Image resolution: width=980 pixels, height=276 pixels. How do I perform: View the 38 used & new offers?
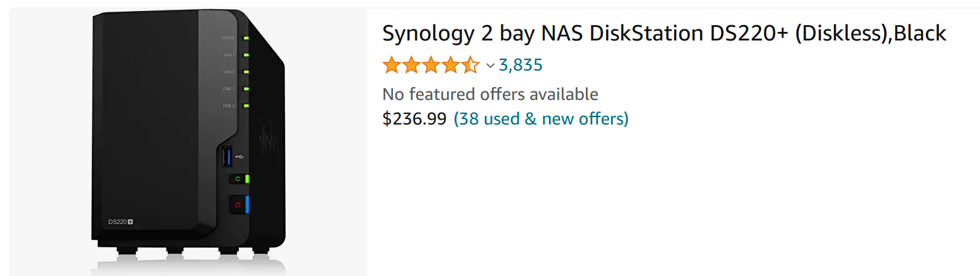pos(541,118)
